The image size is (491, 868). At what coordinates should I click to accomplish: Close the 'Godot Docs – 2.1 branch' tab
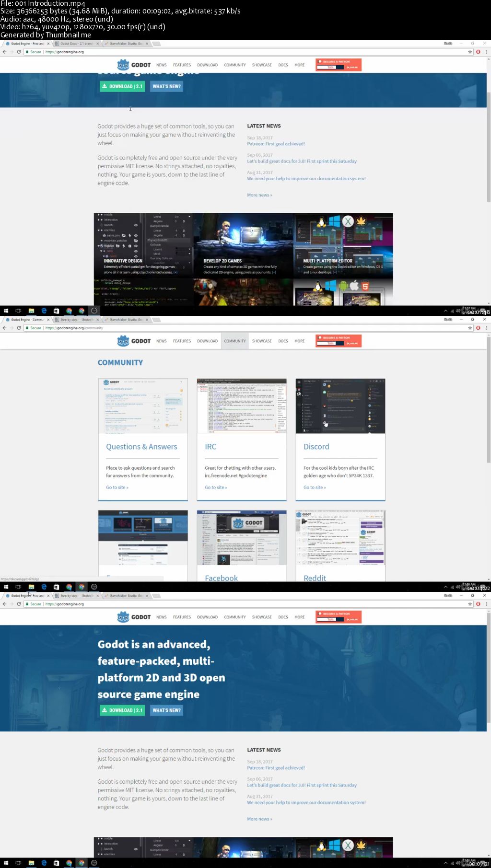coord(98,44)
